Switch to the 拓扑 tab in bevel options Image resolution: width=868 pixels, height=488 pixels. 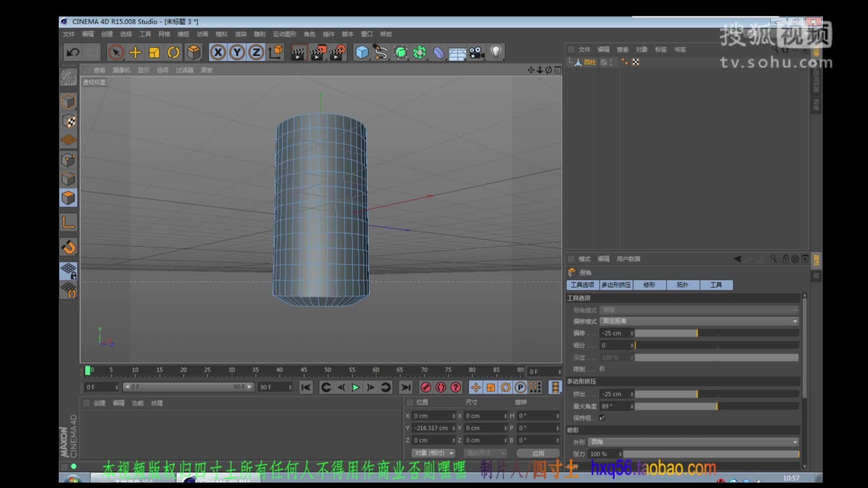pyautogui.click(x=683, y=285)
